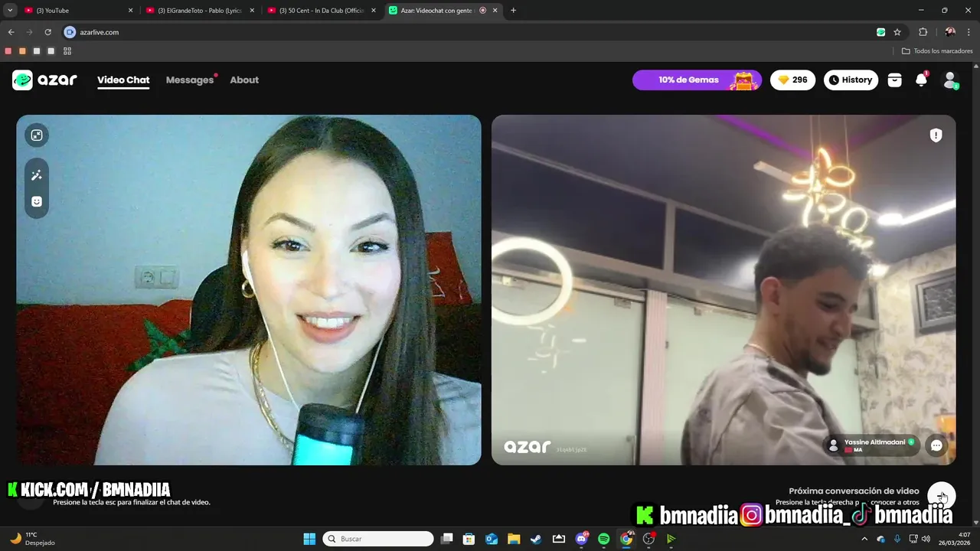Open Task View in the taskbar
Viewport: 980px width, 551px height.
pyautogui.click(x=447, y=539)
